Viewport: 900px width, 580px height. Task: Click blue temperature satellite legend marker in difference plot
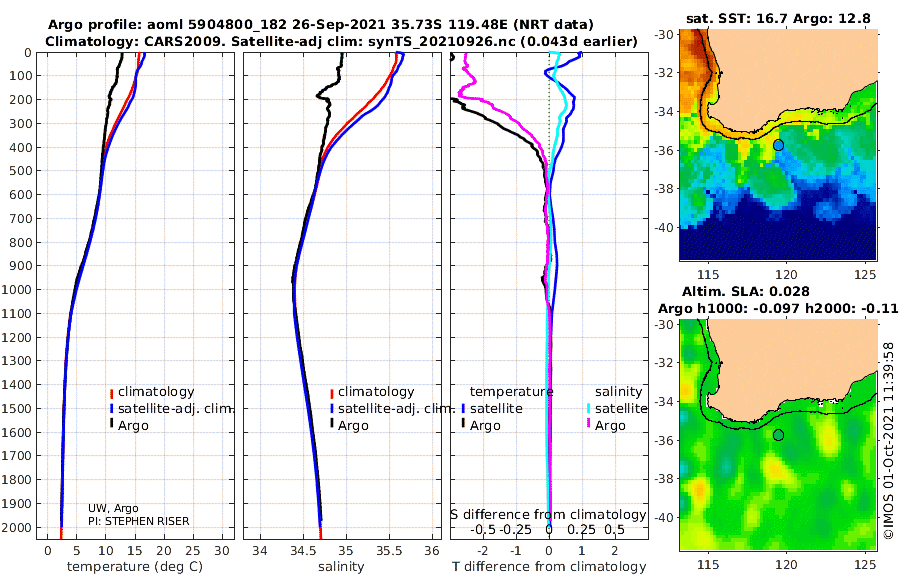tap(463, 409)
